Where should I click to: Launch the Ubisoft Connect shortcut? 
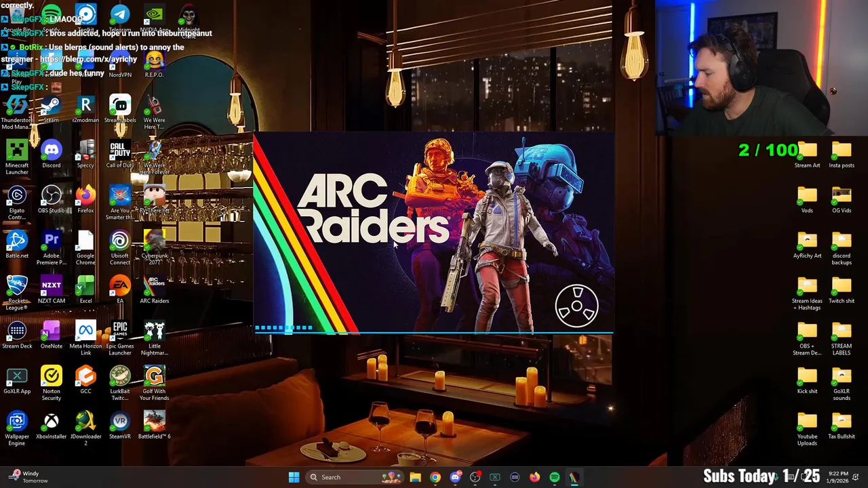[x=120, y=247]
